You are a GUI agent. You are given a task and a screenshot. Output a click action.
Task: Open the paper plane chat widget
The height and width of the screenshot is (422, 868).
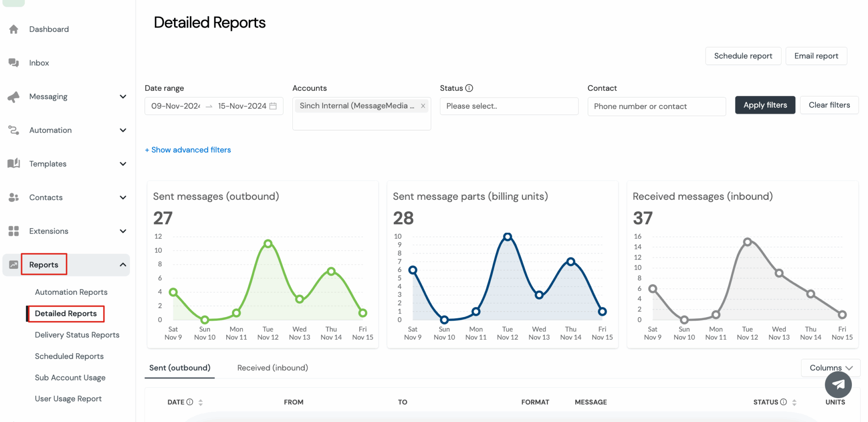pos(838,384)
